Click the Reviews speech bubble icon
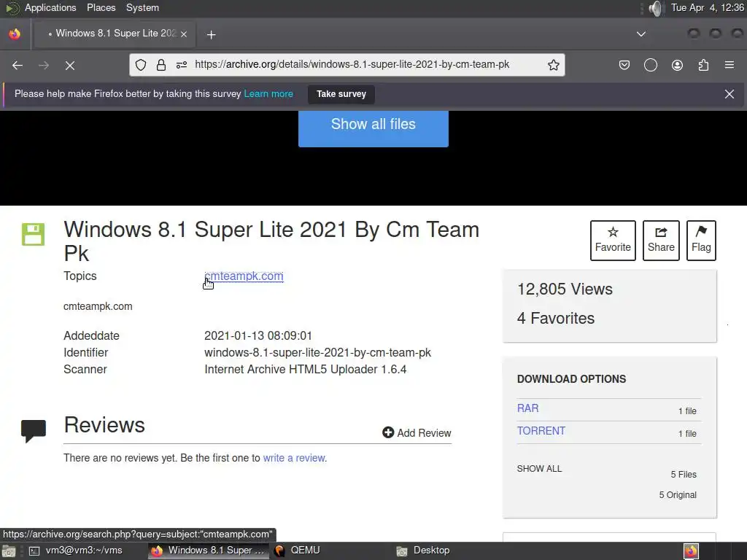This screenshot has width=747, height=560. click(34, 430)
